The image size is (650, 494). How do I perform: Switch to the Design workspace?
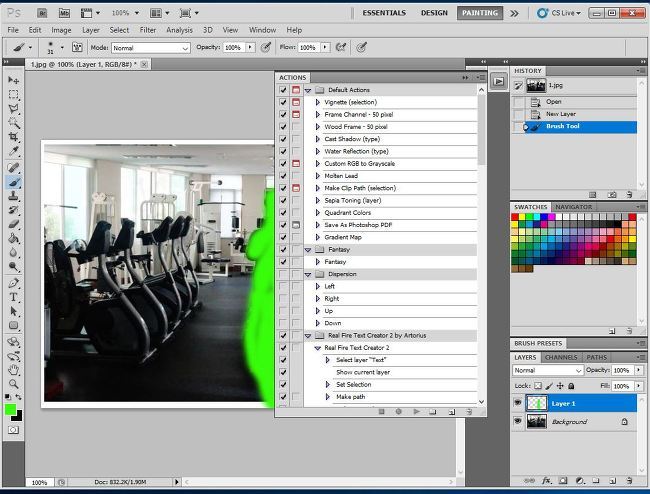point(434,13)
